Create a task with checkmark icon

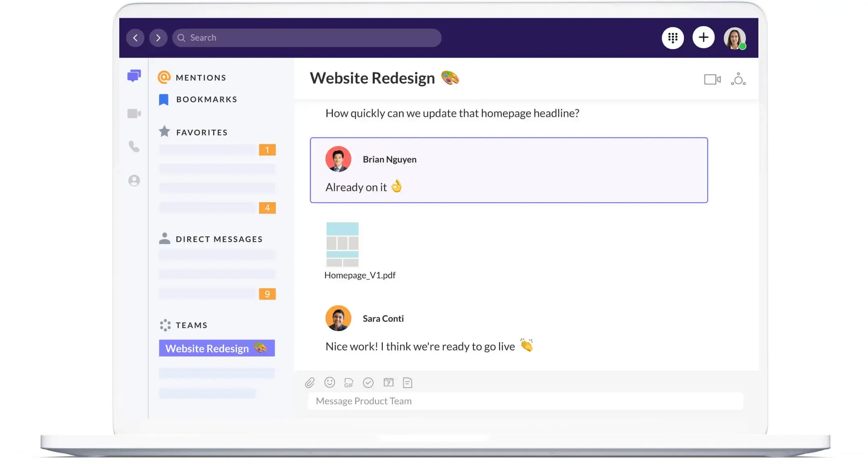[x=368, y=383]
